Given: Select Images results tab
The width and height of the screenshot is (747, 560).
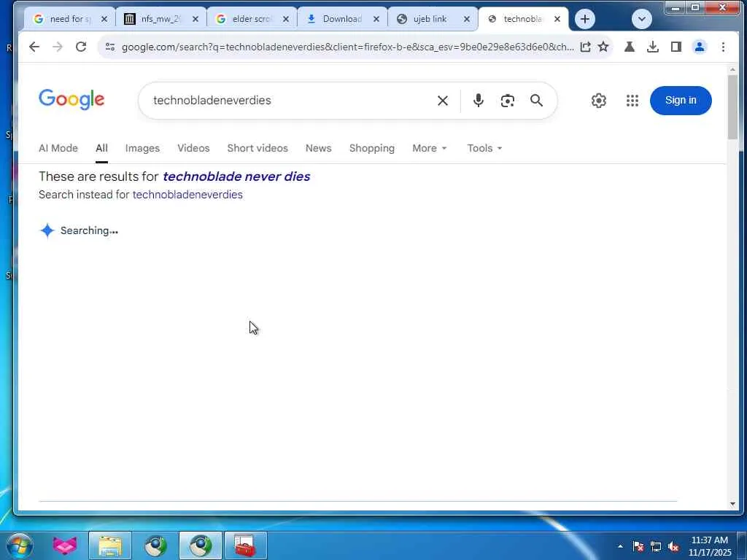Looking at the screenshot, I should coord(142,148).
